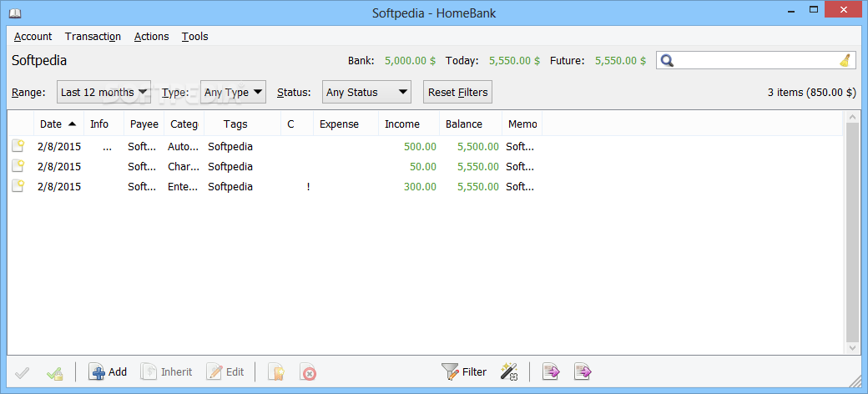Click the Reset Filters button
868x394 pixels.
(x=458, y=93)
